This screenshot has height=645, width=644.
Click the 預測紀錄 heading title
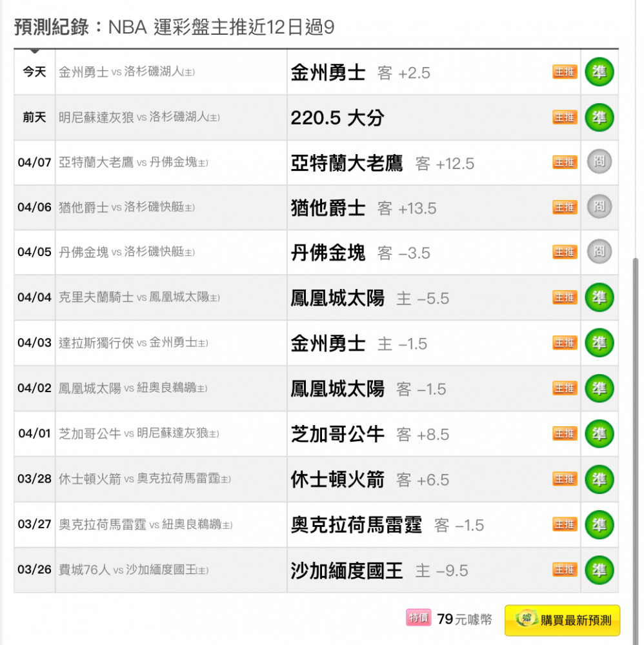click(174, 27)
